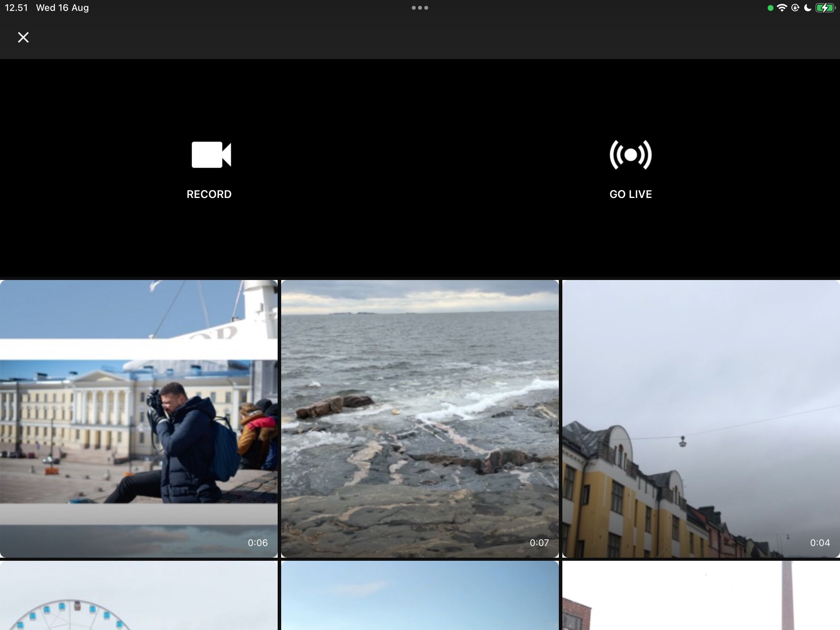Tap the 0:07 duration label
840x630 pixels.
pyautogui.click(x=539, y=542)
